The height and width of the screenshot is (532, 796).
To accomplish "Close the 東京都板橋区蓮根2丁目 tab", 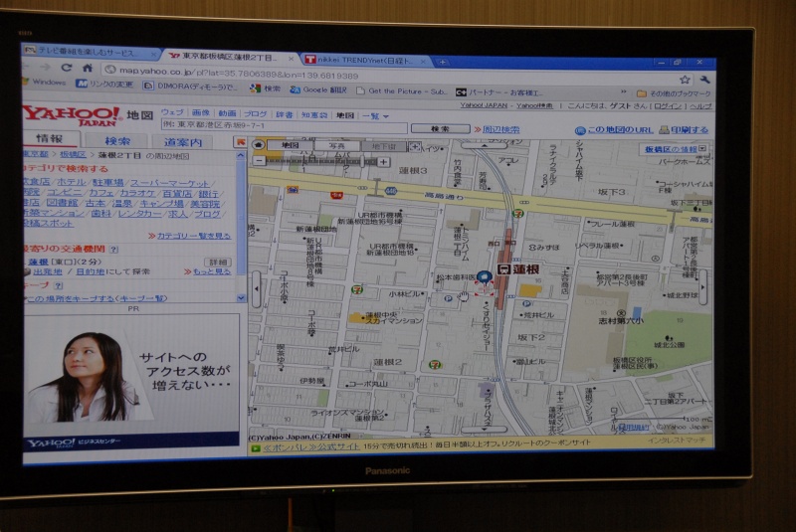I will pyautogui.click(x=291, y=59).
